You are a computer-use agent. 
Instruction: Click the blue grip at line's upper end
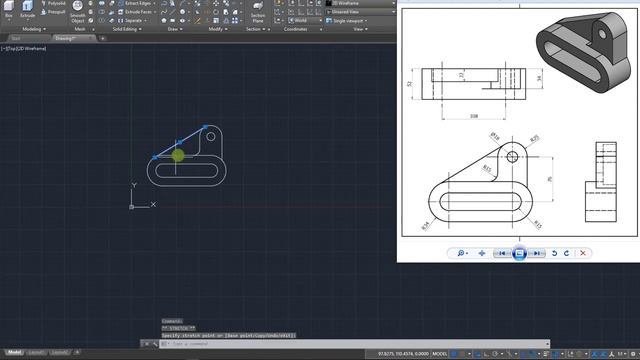pos(205,127)
